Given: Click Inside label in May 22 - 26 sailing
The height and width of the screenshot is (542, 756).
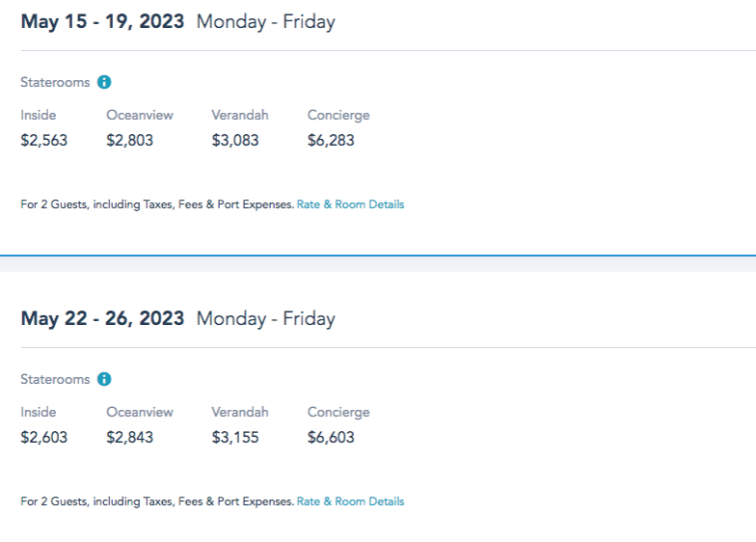Looking at the screenshot, I should (39, 413).
